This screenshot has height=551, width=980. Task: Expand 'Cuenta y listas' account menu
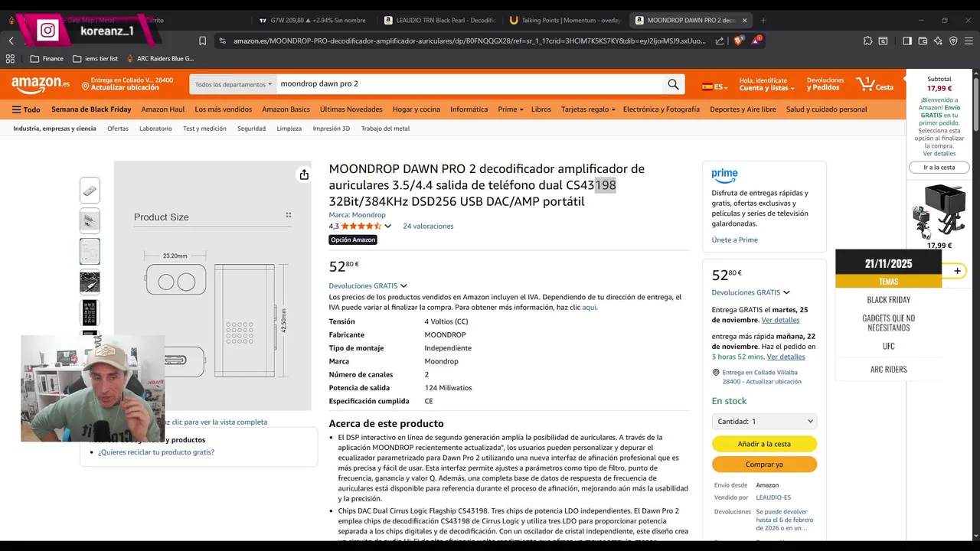coord(768,84)
